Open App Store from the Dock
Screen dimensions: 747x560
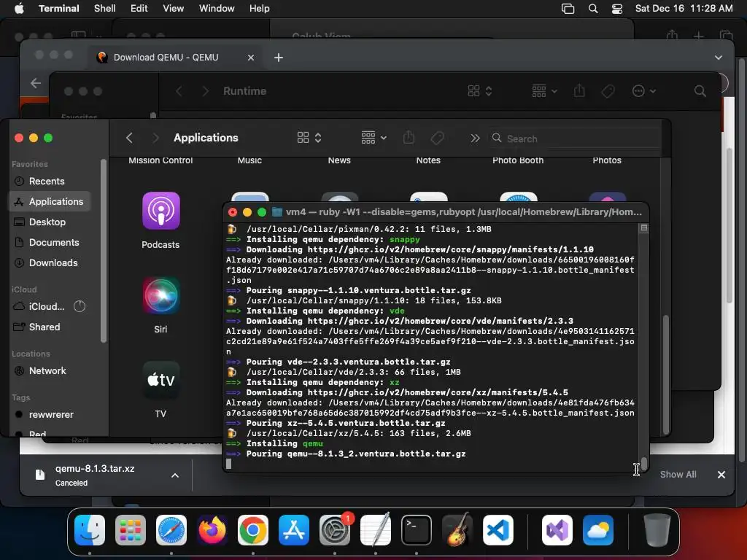click(x=294, y=530)
